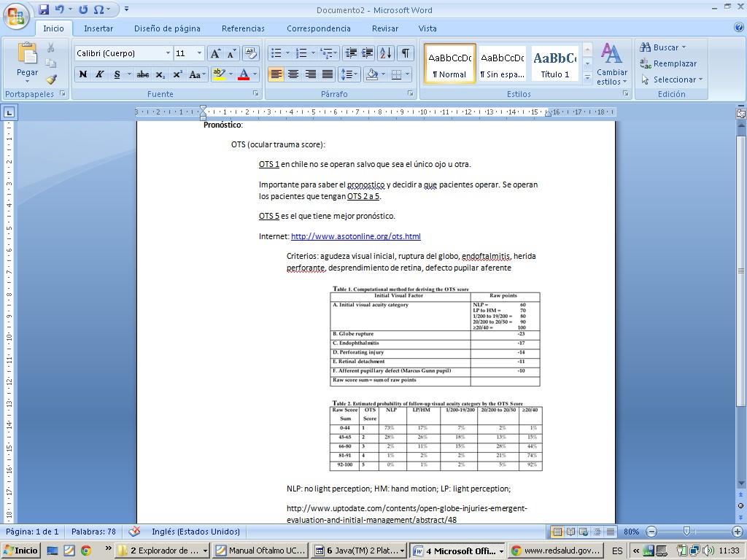
Task: Toggle bold formatting with N button
Action: coord(83,74)
